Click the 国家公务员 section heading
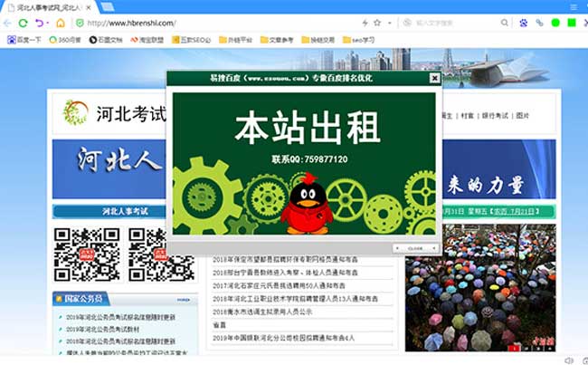Image resolution: width=588 pixels, height=365 pixels. pyautogui.click(x=83, y=299)
